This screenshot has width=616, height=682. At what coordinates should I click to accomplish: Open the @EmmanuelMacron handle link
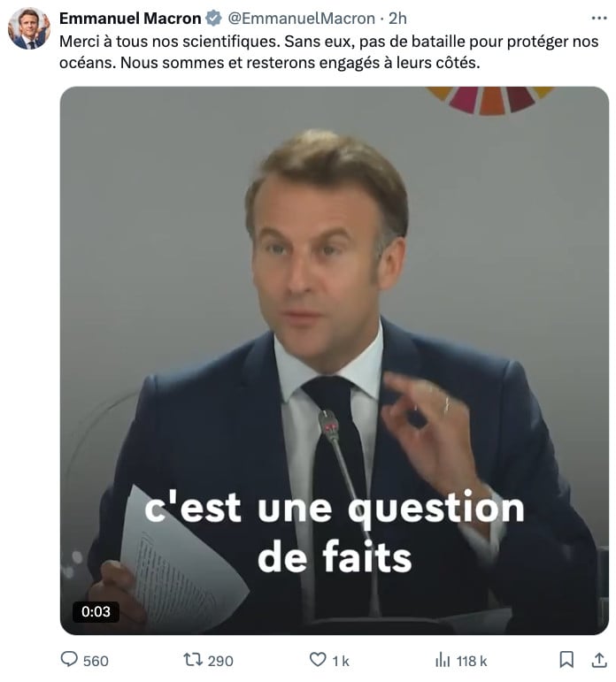(301, 19)
